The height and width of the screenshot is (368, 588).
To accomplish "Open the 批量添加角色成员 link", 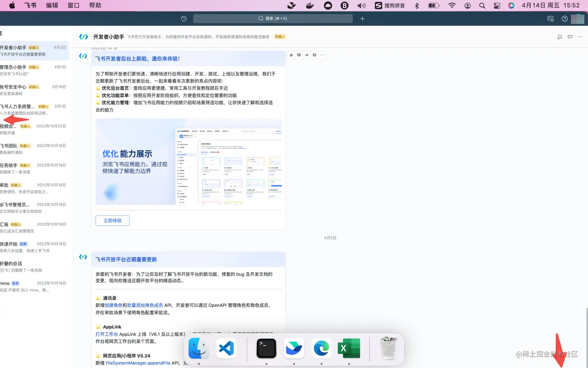I will [145, 305].
